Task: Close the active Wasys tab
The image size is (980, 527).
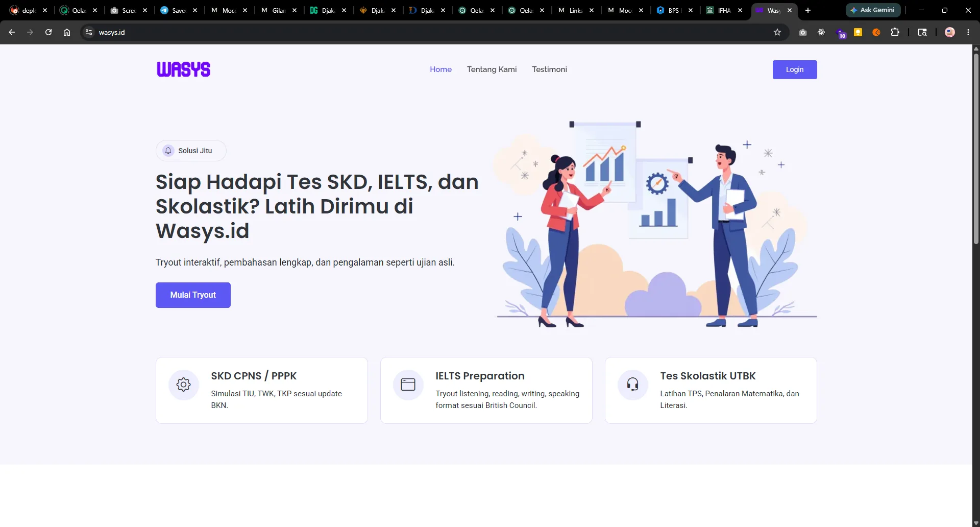Action: point(790,10)
